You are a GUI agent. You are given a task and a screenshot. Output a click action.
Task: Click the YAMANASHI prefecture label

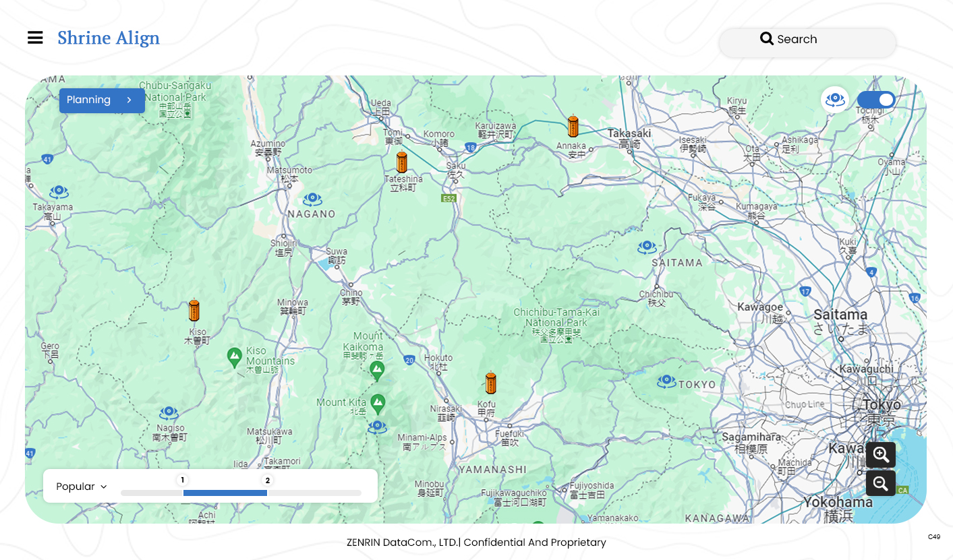click(x=492, y=469)
